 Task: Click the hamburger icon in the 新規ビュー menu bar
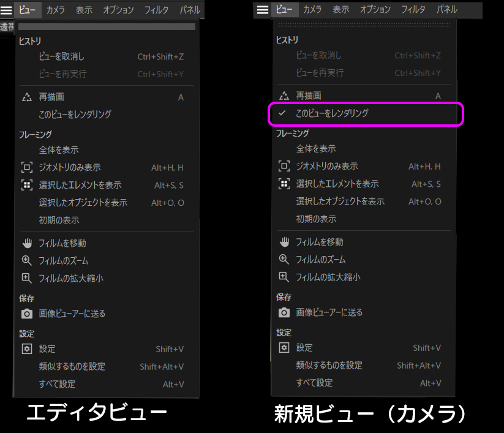coord(263,10)
